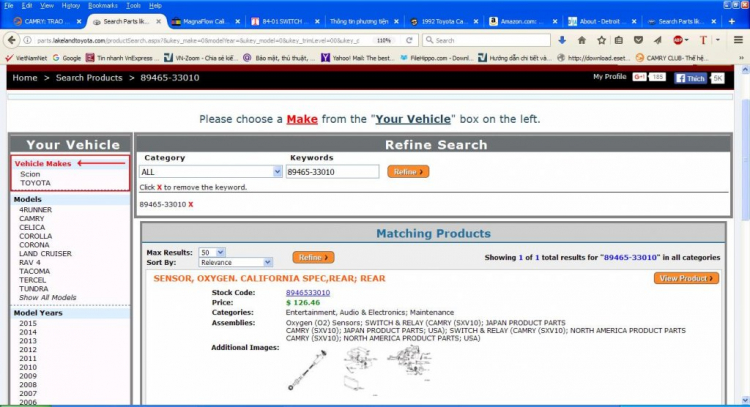The image size is (750, 407).
Task: Open the ABP dropdown arrow
Action: tap(687, 40)
